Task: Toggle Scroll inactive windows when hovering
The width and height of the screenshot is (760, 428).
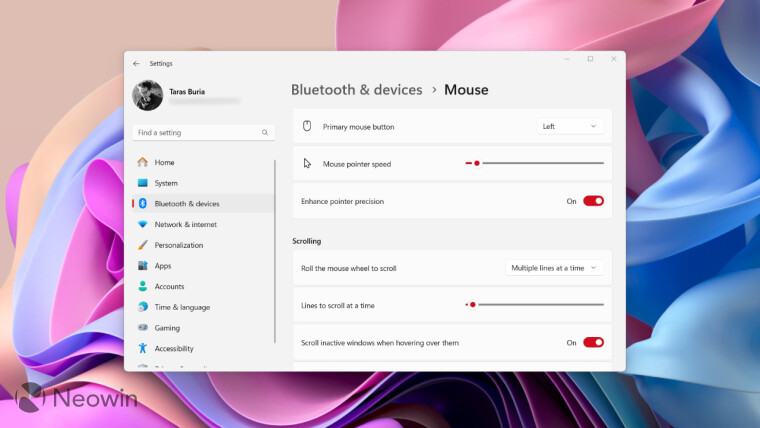Action: (x=593, y=343)
